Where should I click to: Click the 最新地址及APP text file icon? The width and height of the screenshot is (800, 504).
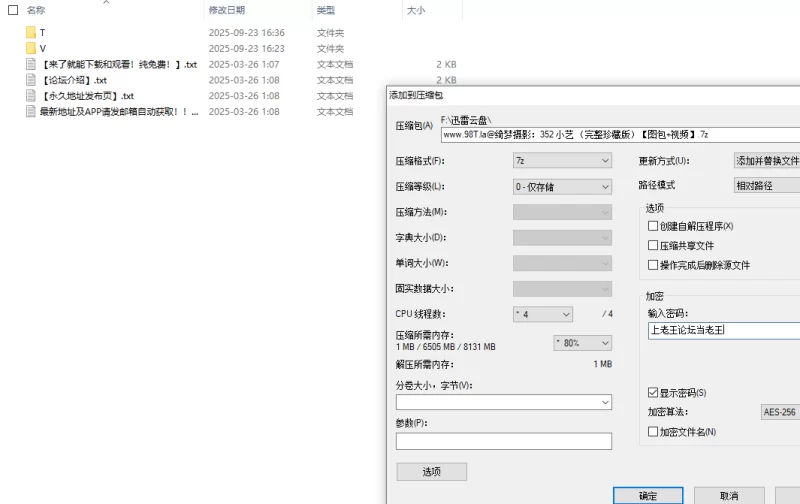[x=31, y=112]
